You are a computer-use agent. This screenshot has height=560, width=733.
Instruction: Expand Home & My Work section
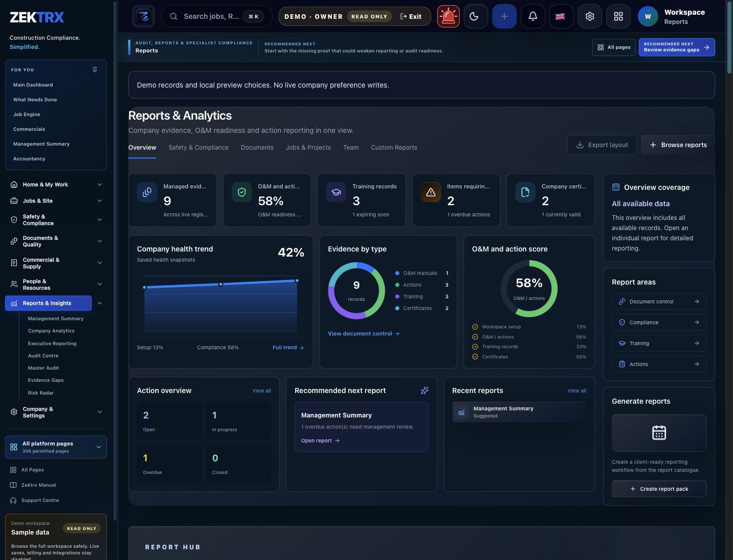[x=56, y=184]
